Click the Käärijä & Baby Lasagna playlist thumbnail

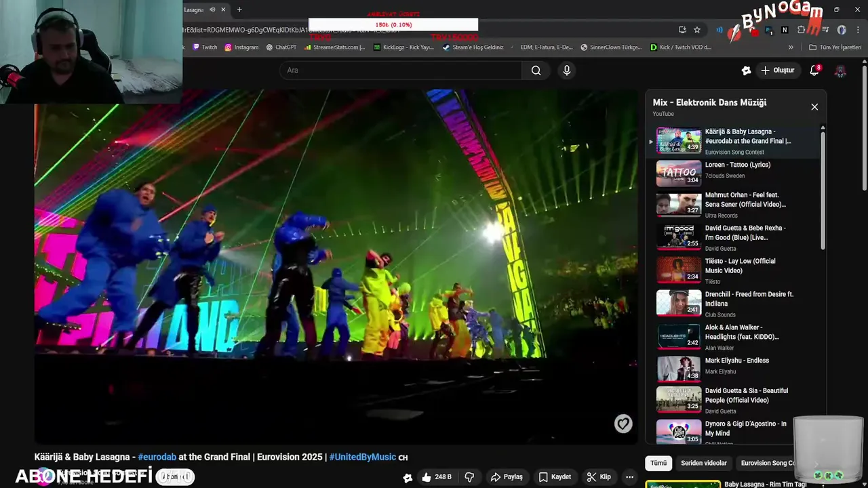679,140
